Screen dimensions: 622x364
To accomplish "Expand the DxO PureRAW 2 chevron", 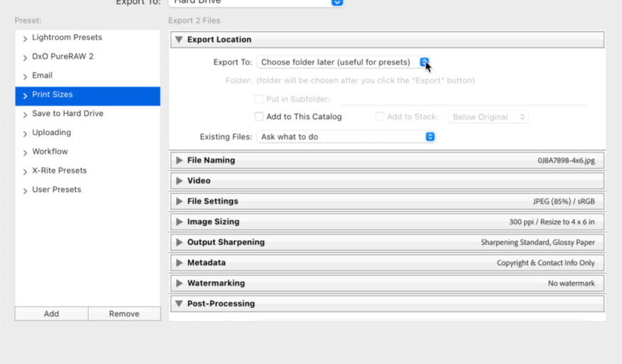I will coord(25,58).
